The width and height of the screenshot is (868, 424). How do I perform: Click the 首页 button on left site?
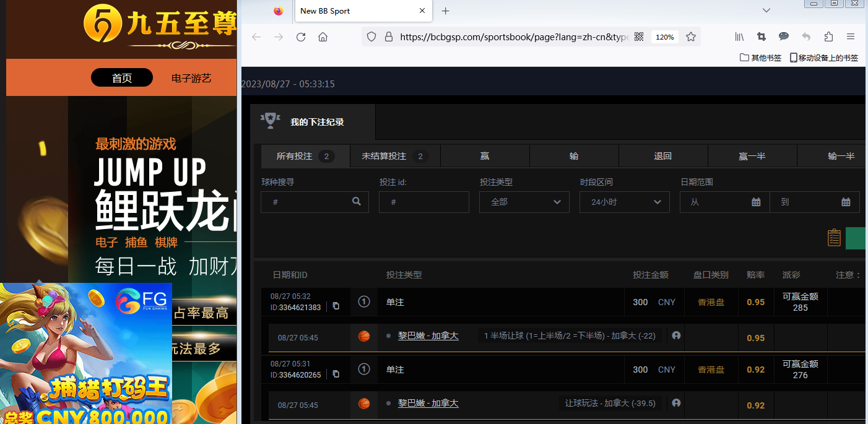click(x=122, y=78)
